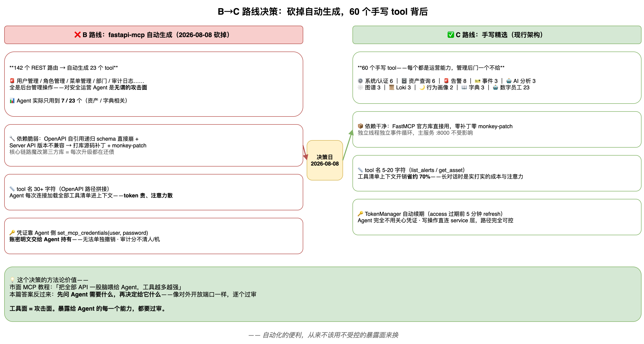Click the key icon beside TokenManager 自动续期
The width and height of the screenshot is (644, 344).
[x=360, y=214]
